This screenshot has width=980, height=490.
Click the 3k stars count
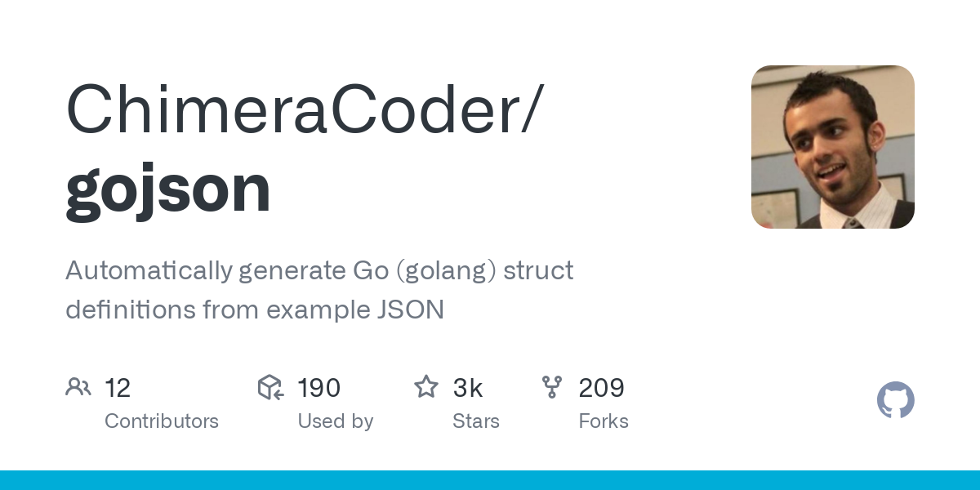[468, 388]
